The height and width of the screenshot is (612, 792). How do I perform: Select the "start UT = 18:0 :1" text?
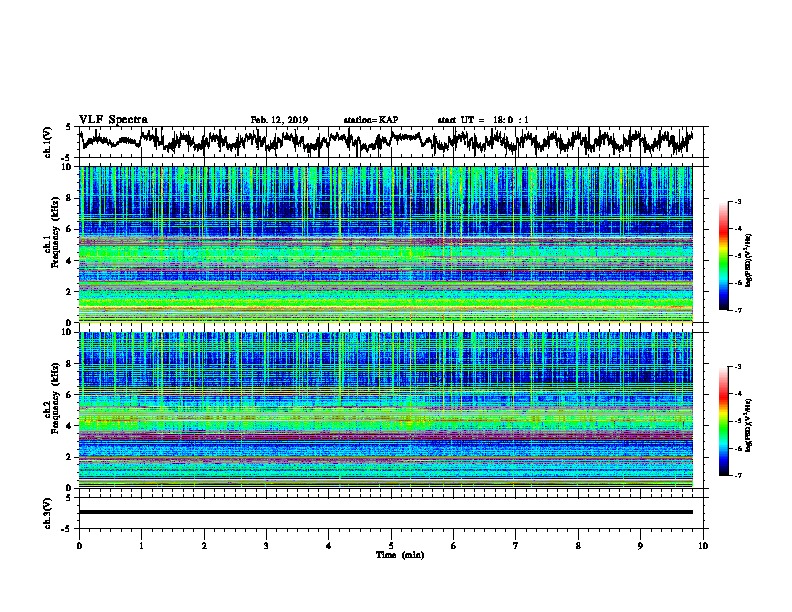tap(483, 120)
